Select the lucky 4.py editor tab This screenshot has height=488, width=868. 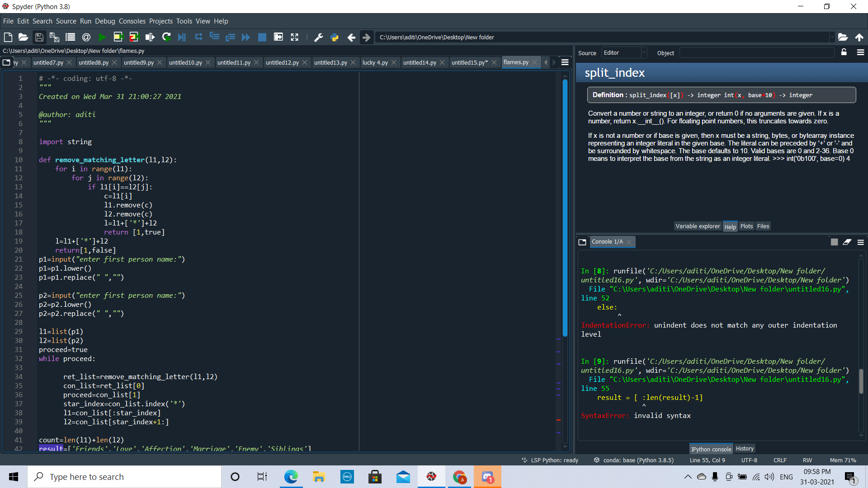(376, 62)
